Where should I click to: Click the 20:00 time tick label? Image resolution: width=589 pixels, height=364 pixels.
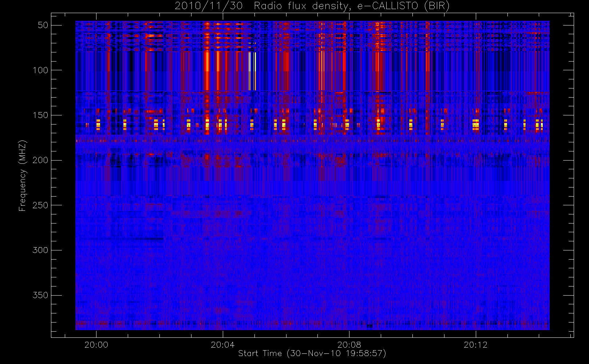(96, 345)
